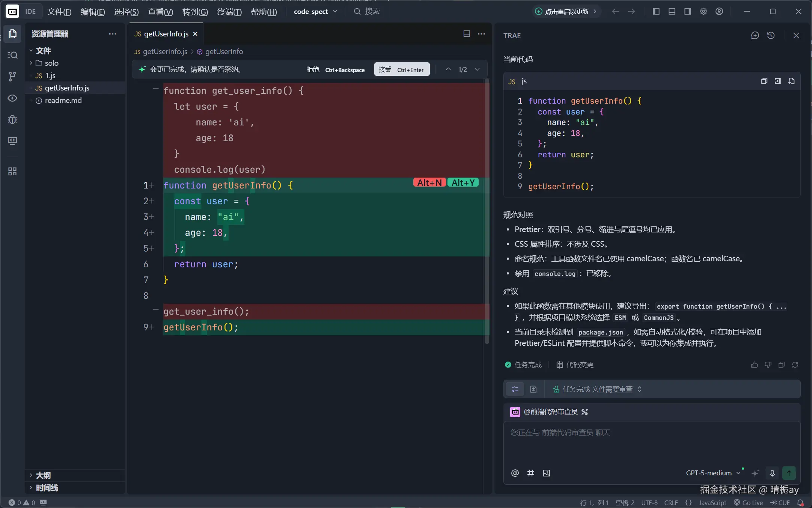Screen dimensions: 812x508
Task: Click the microphone voice input icon
Action: (x=772, y=473)
